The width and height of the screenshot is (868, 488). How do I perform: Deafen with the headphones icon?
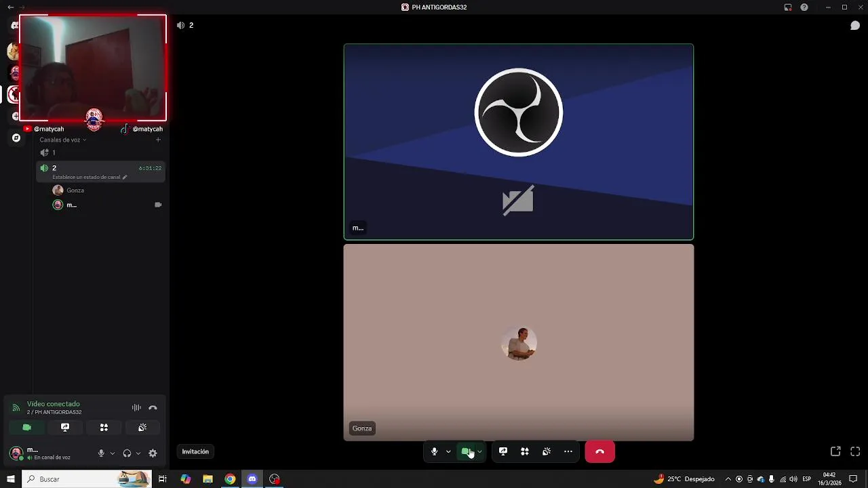pyautogui.click(x=127, y=453)
